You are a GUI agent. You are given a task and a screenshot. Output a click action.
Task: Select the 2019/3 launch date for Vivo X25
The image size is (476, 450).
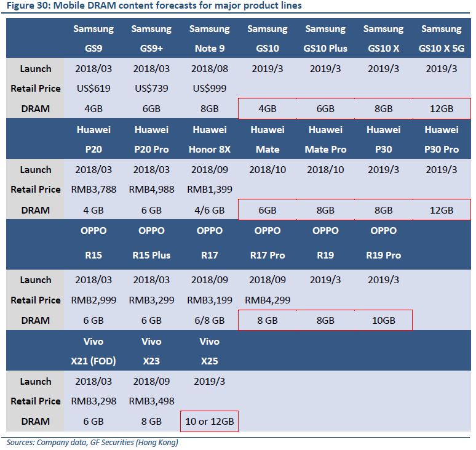coord(210,381)
